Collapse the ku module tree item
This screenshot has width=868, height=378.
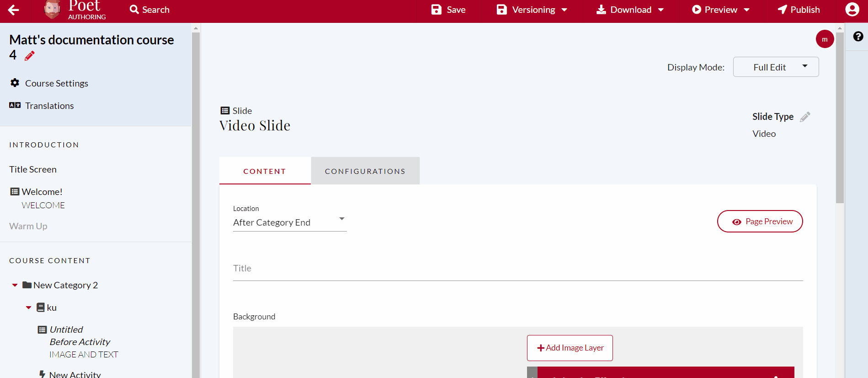(x=29, y=308)
